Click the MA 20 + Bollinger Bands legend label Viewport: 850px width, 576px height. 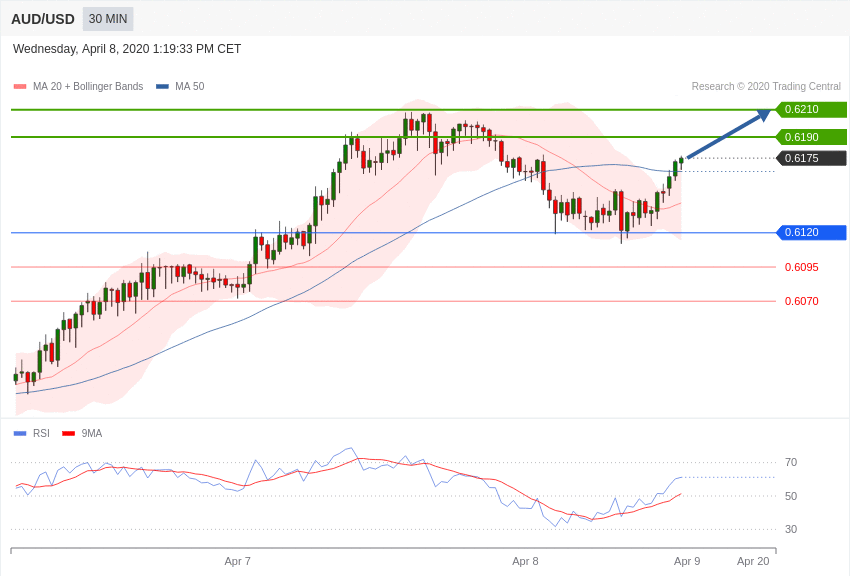(x=88, y=86)
